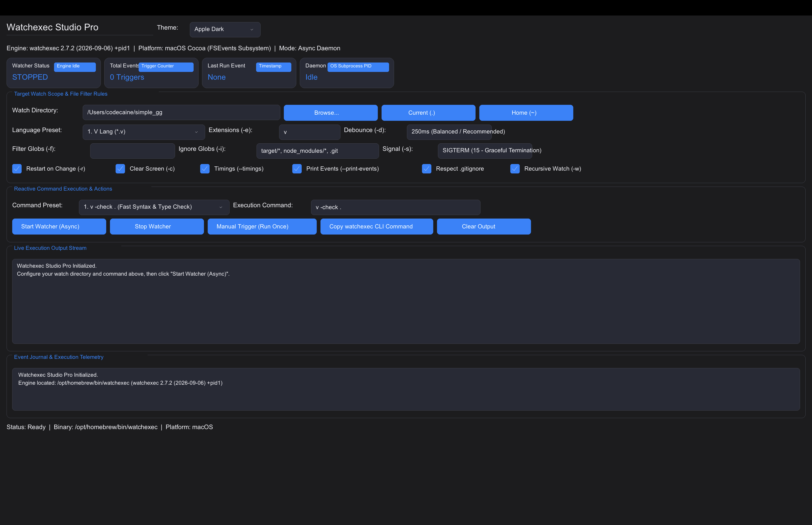This screenshot has height=525, width=812.
Task: Click the Home (~) button
Action: click(526, 113)
